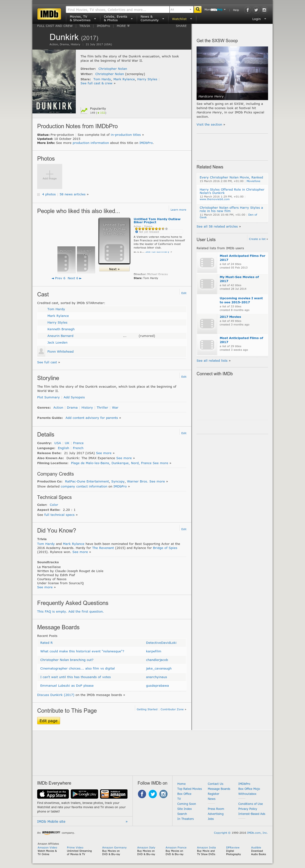Image resolution: width=305 pixels, height=868 pixels.
Task: Click the Fionn Whitehead avatar placeholder
Action: 41,351
